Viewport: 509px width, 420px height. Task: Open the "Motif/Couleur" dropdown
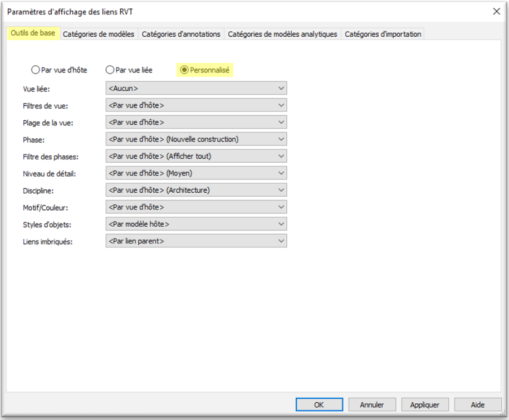click(196, 207)
